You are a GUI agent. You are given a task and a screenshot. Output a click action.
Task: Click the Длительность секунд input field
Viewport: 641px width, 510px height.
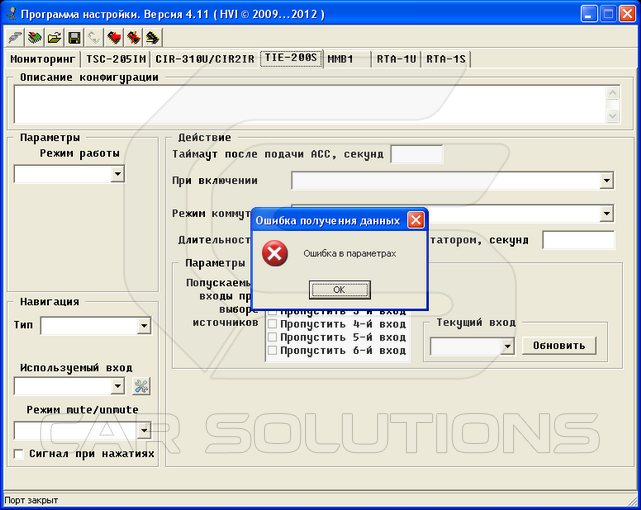click(578, 240)
